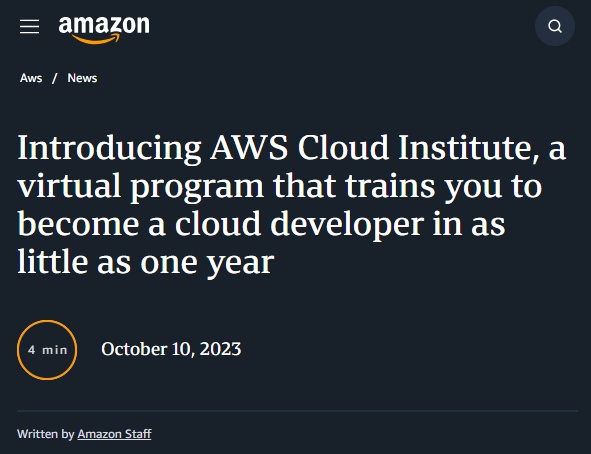This screenshot has width=591, height=454.
Task: Click the orange 4 min read-time circle
Action: (x=47, y=350)
